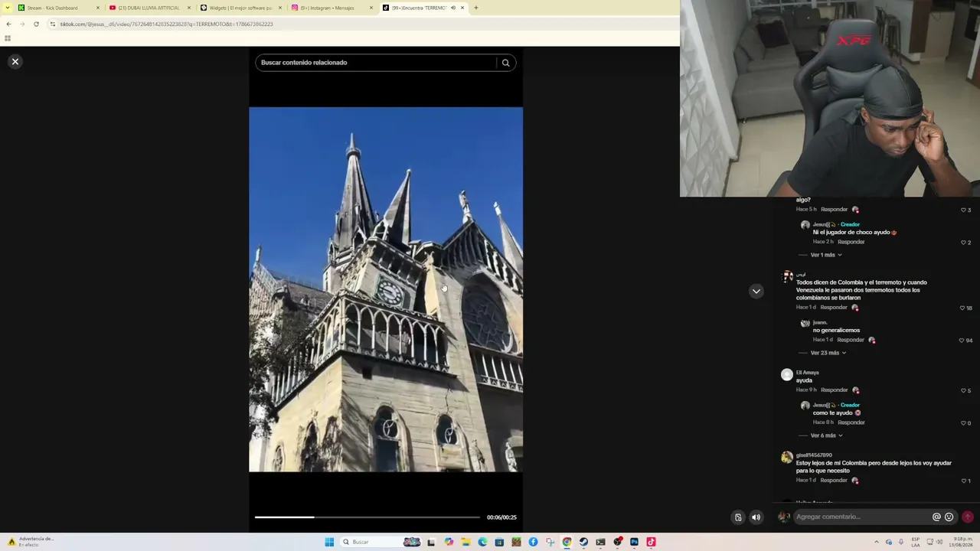The width and height of the screenshot is (980, 551).
Task: Open Facebook from the taskbar
Action: point(533,542)
